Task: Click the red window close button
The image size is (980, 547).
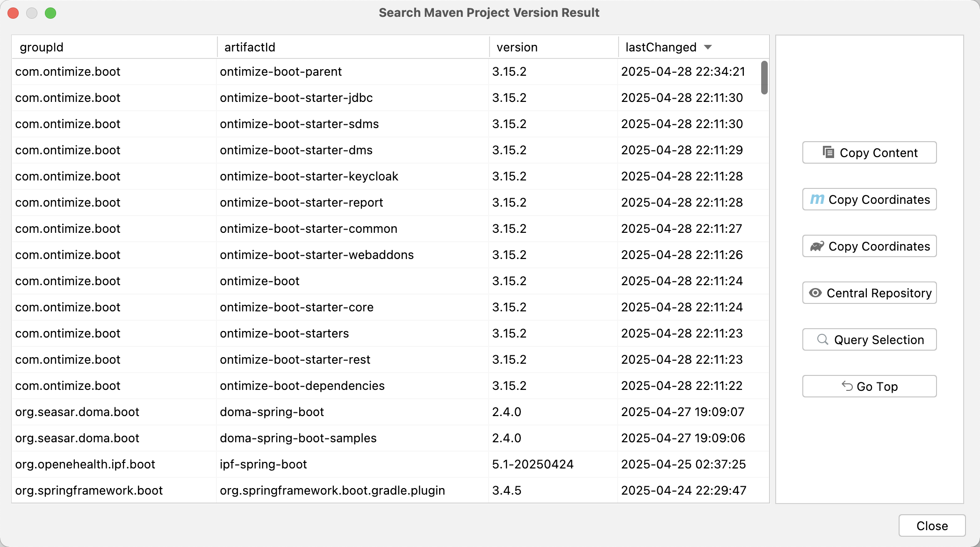Action: click(x=13, y=13)
